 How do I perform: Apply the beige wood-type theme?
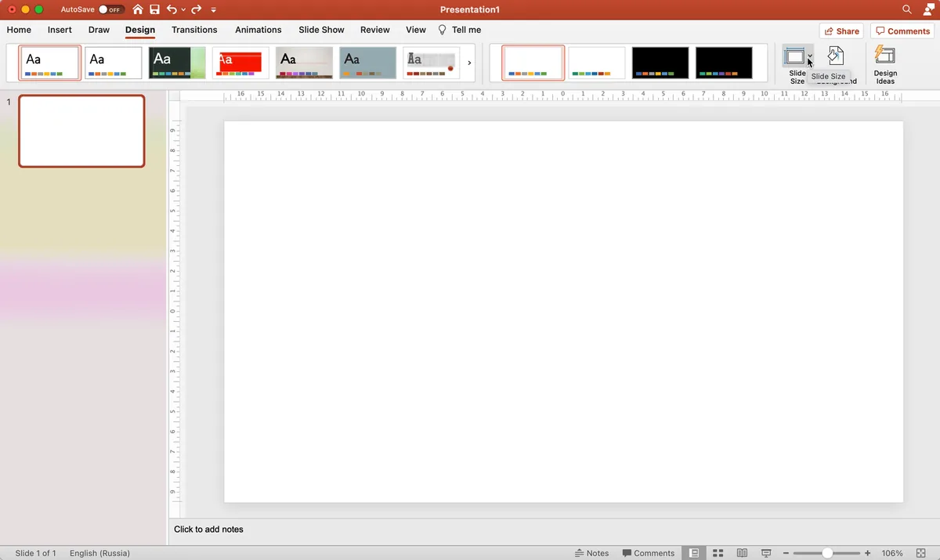pos(305,63)
